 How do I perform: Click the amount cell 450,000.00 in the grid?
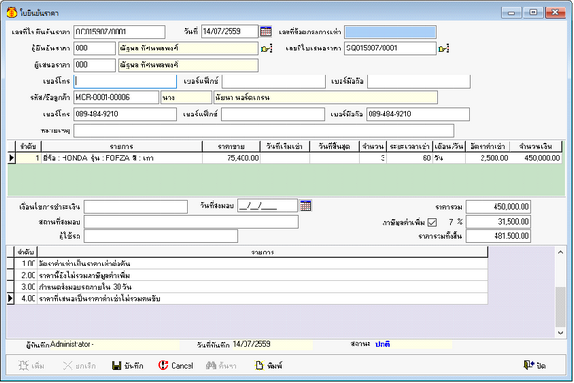pyautogui.click(x=536, y=158)
